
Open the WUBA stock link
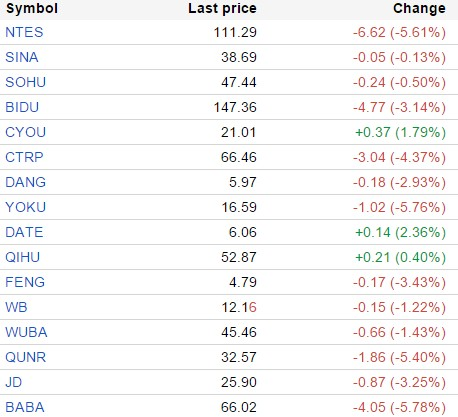tap(26, 332)
